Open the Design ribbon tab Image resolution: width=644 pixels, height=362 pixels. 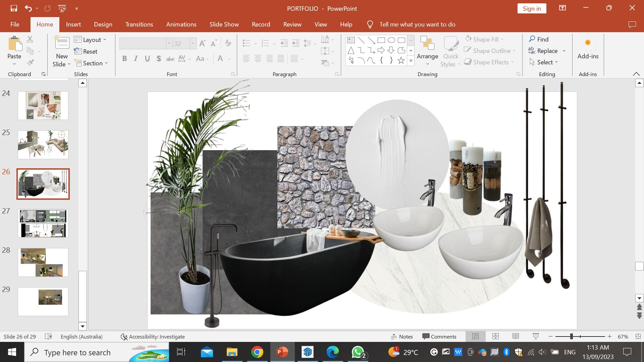click(103, 24)
